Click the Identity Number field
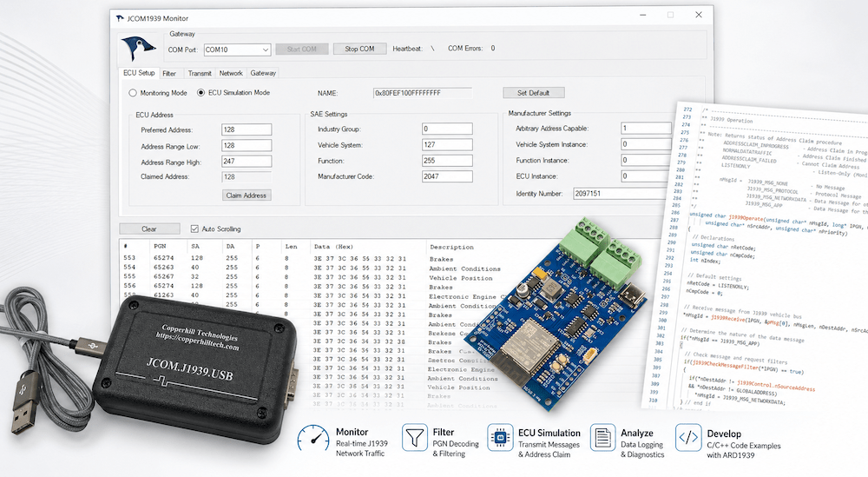The image size is (868, 477). [x=621, y=194]
